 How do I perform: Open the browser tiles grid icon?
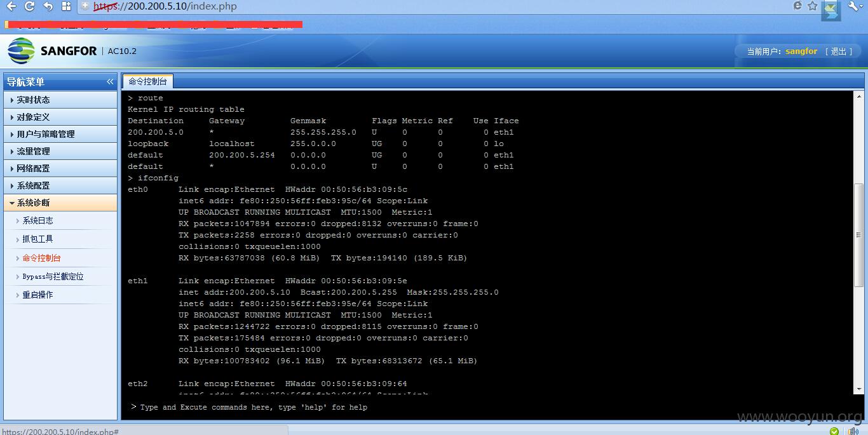click(x=67, y=6)
